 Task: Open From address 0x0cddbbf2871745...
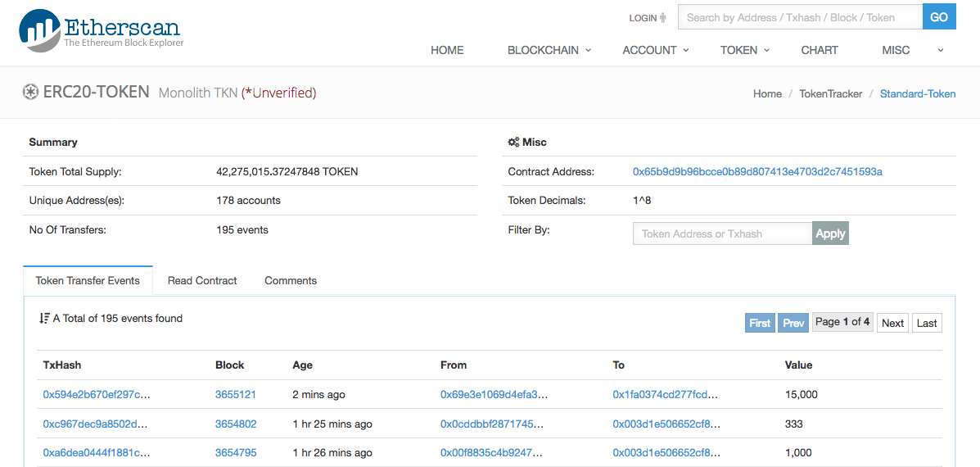492,424
